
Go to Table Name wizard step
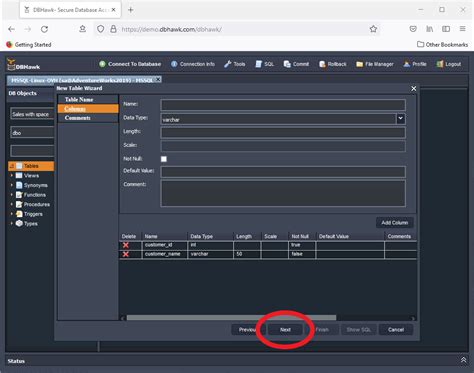[x=88, y=99]
